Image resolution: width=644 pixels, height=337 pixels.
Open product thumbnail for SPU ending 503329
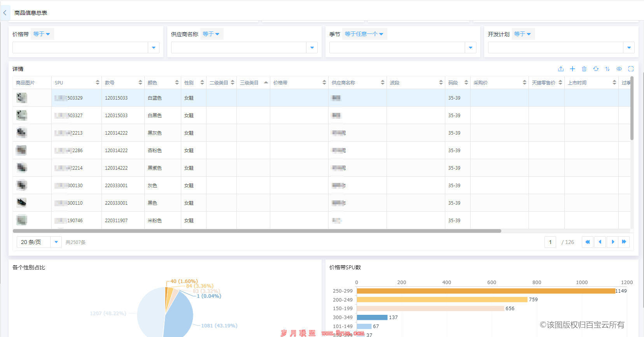click(x=22, y=98)
